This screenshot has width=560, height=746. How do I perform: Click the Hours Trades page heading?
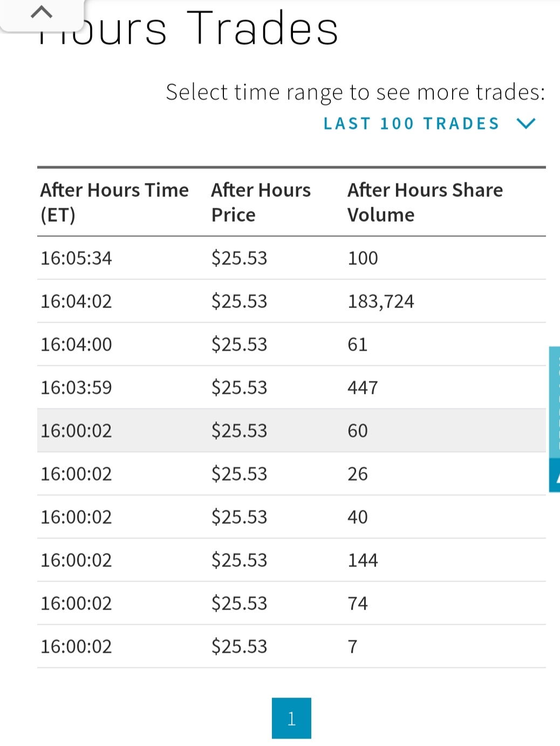point(188,28)
